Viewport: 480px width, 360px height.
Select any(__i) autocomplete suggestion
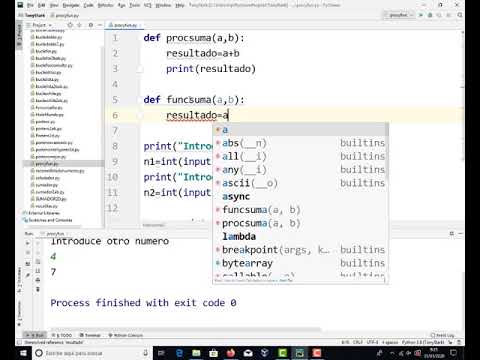[x=300, y=170]
